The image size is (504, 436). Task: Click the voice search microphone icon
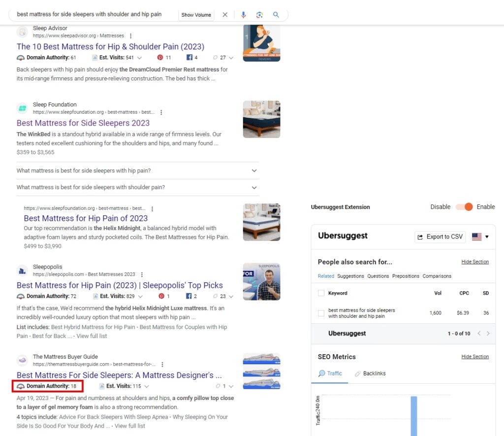(x=243, y=15)
